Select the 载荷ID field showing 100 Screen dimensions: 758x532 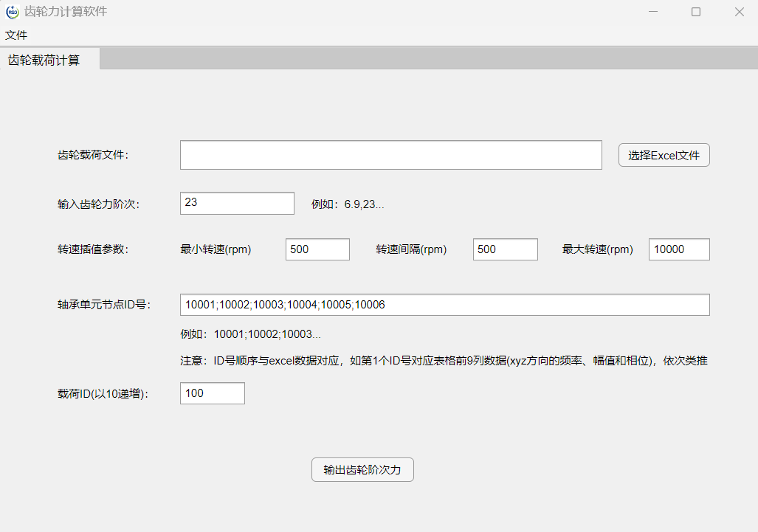coord(212,393)
